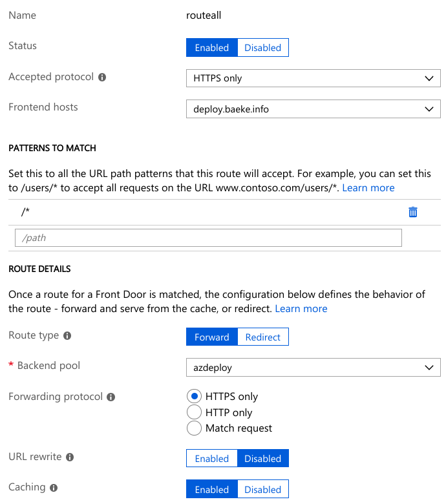446x504 pixels.
Task: Set Status to Disabled
Action: point(262,48)
